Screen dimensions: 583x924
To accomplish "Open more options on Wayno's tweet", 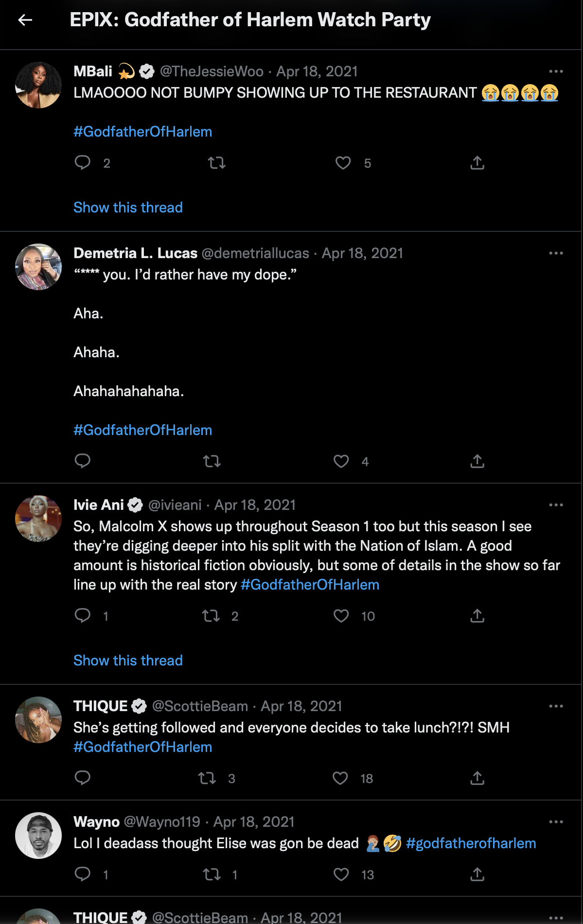I will click(x=555, y=822).
